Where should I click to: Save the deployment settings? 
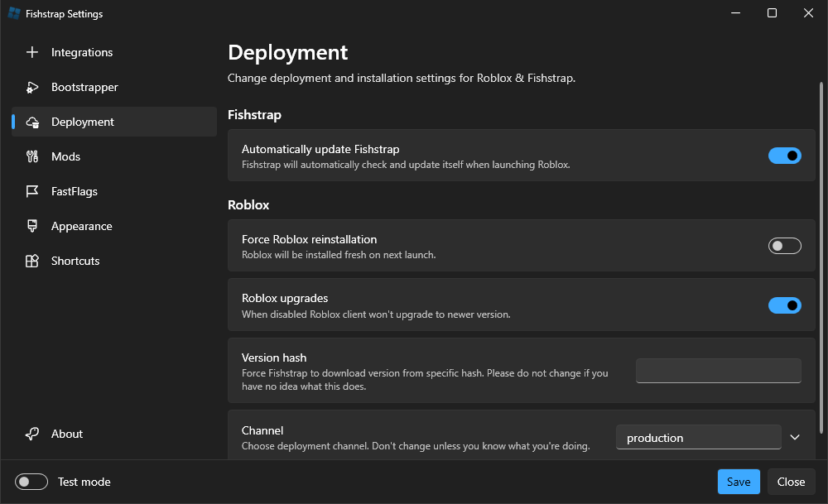(739, 482)
